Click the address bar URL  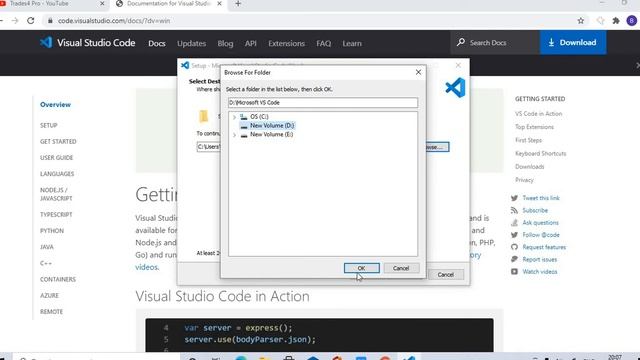[113, 21]
